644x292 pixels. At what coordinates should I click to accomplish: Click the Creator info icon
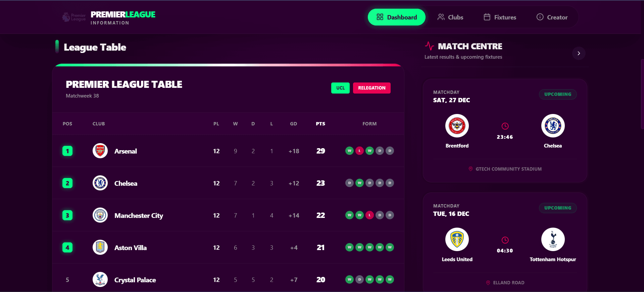click(540, 17)
